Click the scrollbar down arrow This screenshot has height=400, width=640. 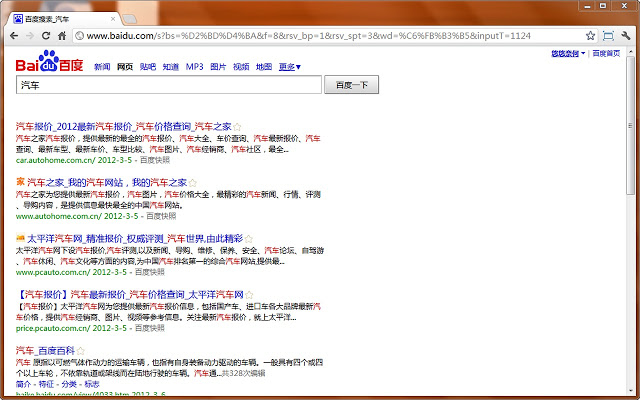[630, 391]
